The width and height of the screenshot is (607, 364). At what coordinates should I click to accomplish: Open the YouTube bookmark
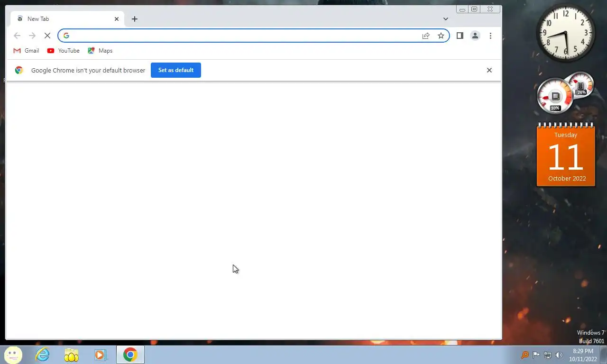pos(64,51)
